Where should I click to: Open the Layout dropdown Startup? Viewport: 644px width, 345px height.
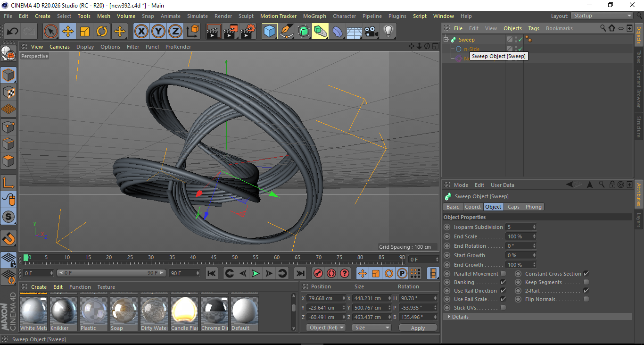pos(602,16)
